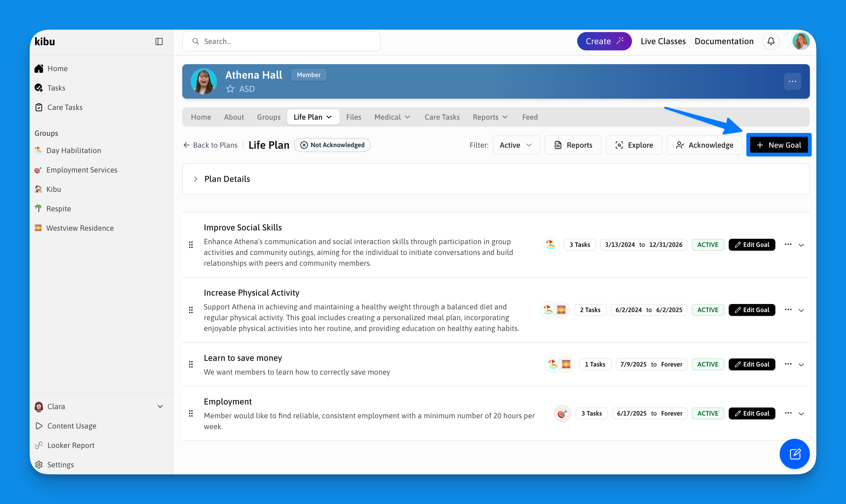The image size is (846, 504).
Task: Open more options for Increase Physical Activity goal
Action: tap(788, 310)
